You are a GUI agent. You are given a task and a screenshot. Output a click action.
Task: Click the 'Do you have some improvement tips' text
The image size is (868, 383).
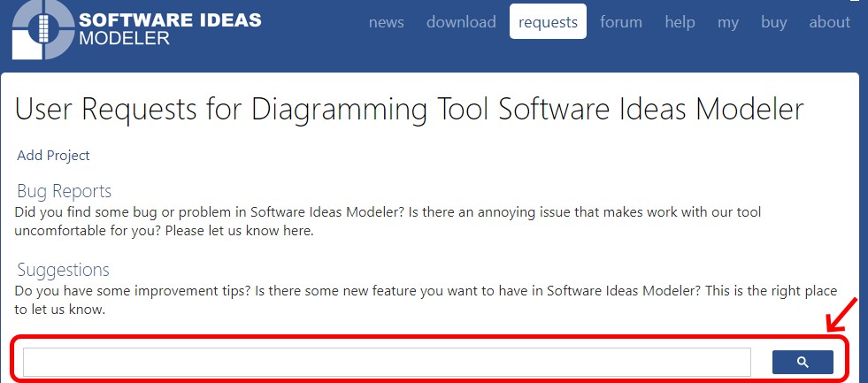pyautogui.click(x=426, y=300)
